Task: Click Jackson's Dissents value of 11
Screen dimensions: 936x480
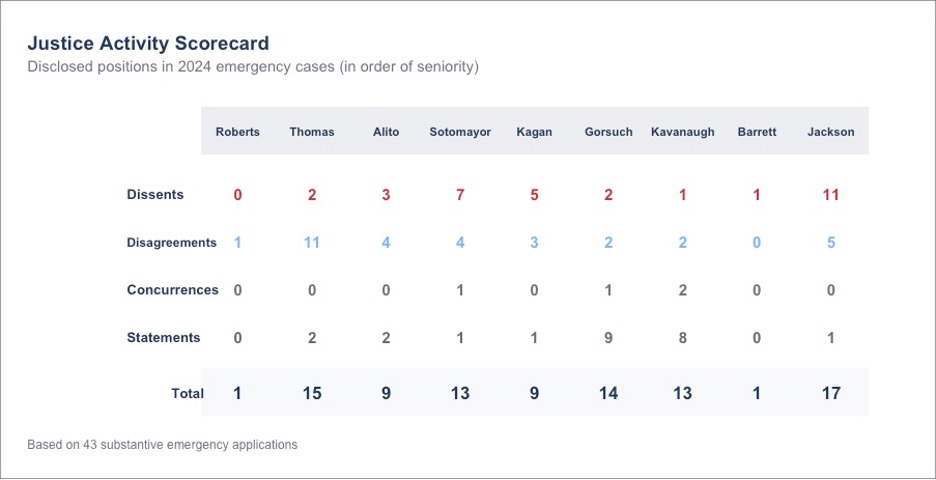Action: point(831,195)
